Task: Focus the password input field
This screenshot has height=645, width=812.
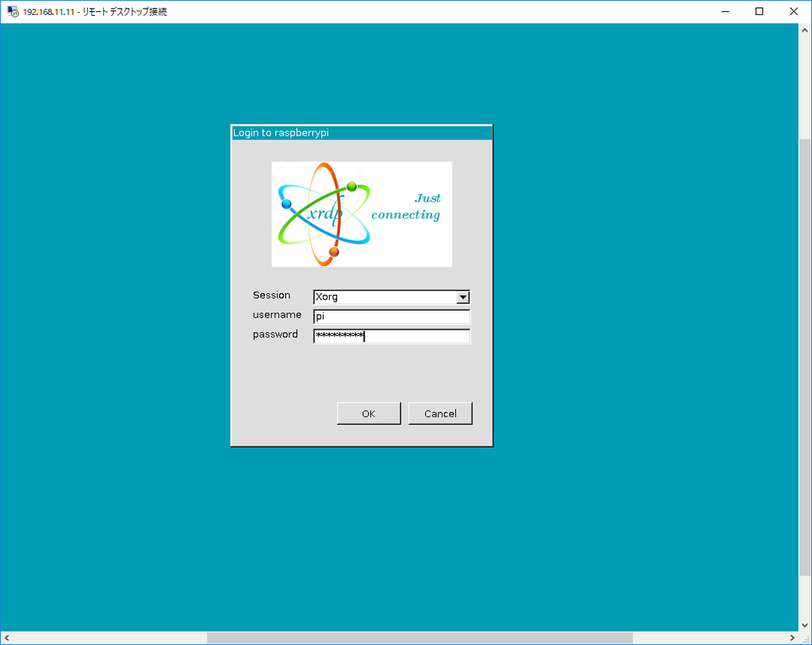Action: pyautogui.click(x=392, y=336)
